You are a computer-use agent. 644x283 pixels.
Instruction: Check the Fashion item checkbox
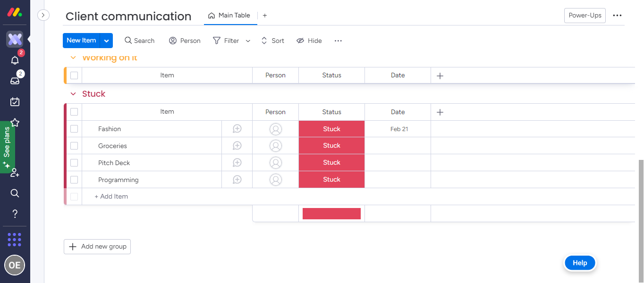[74, 129]
